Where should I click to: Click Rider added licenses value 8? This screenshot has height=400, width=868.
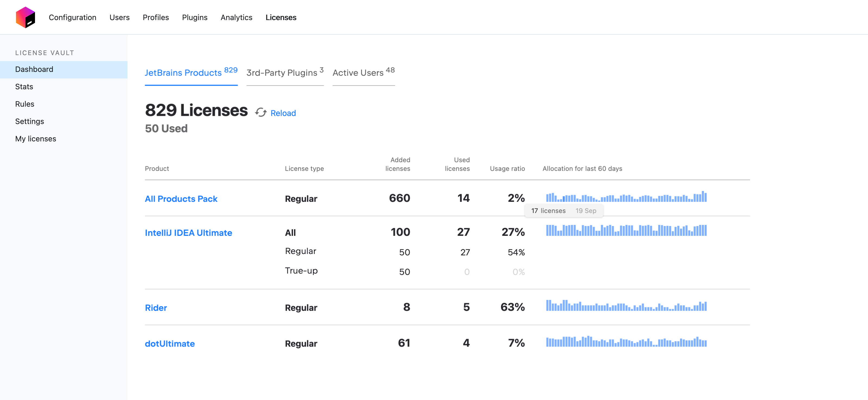(407, 307)
